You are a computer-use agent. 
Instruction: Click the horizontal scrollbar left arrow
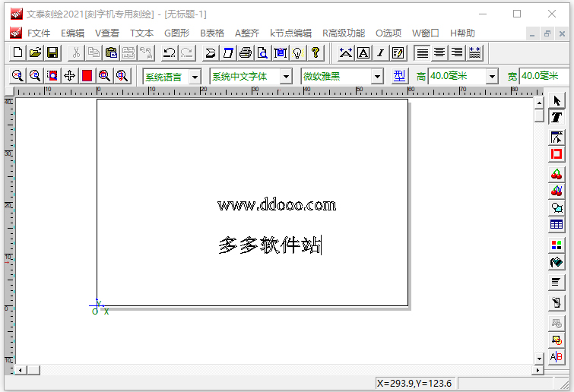point(20,370)
